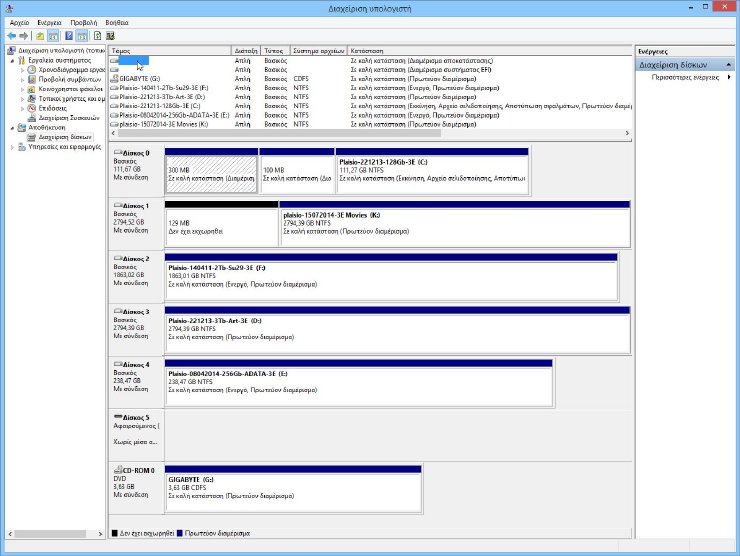740x556 pixels.
Task: Sort by the Σύστημα αρχείων column header
Action: pos(319,51)
